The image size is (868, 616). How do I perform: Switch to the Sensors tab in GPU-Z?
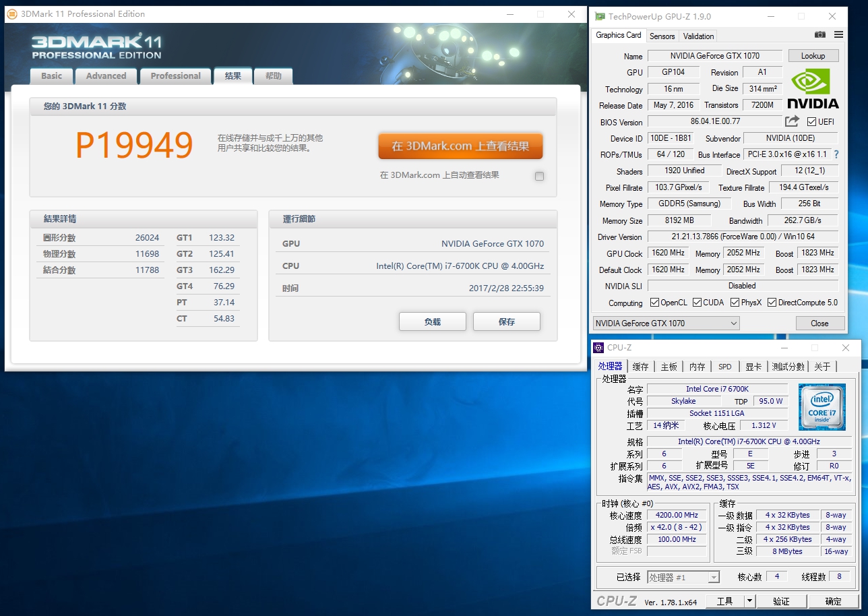point(662,36)
